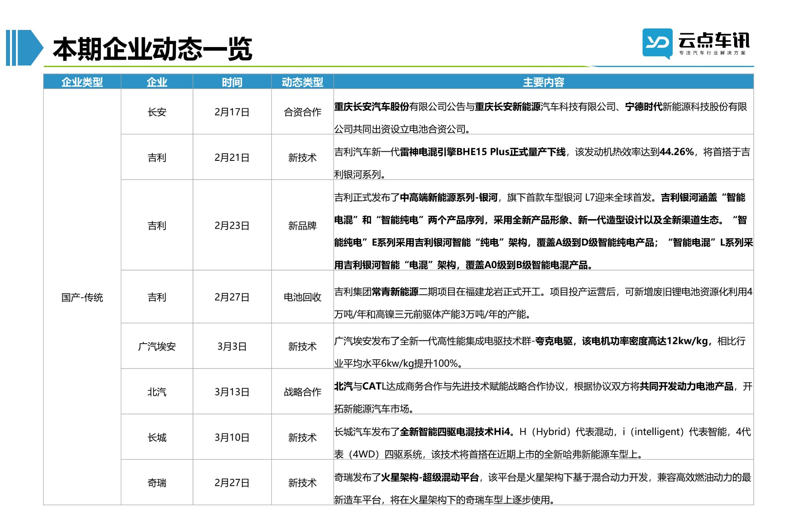798x532 pixels.
Task: Select the "北汽" company cell
Action: point(157,392)
